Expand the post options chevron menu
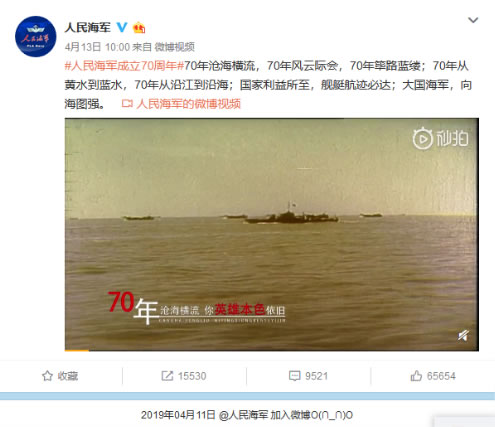 pos(473,20)
